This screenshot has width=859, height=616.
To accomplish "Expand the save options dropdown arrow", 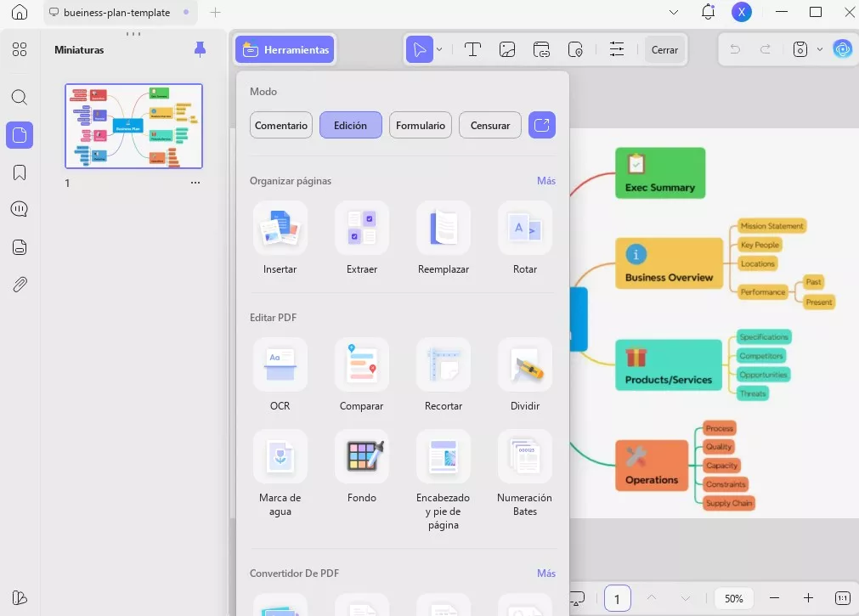I will [819, 49].
